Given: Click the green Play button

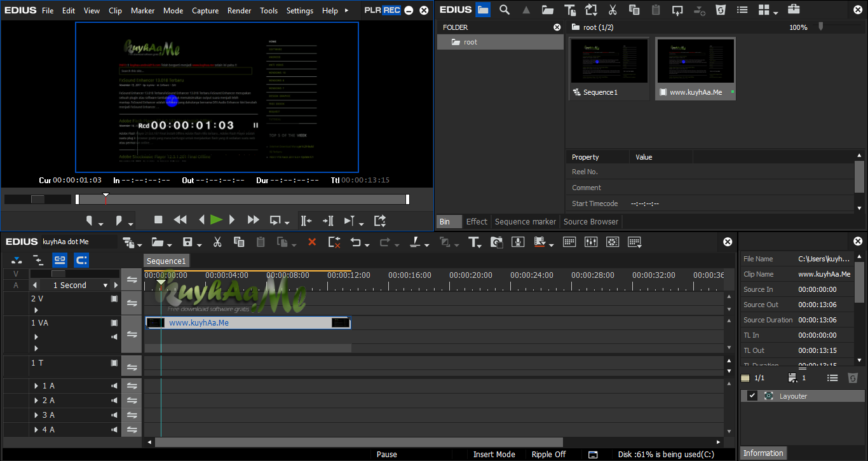Looking at the screenshot, I should pyautogui.click(x=217, y=220).
